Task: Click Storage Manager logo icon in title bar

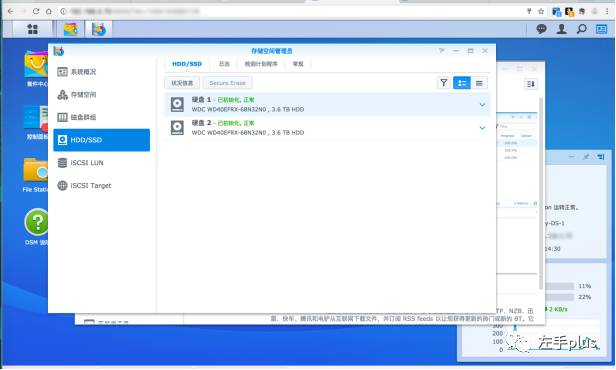Action: (59, 51)
